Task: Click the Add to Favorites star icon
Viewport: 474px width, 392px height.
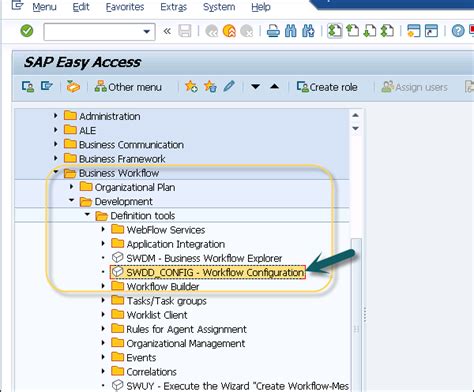Action: pyautogui.click(x=191, y=87)
